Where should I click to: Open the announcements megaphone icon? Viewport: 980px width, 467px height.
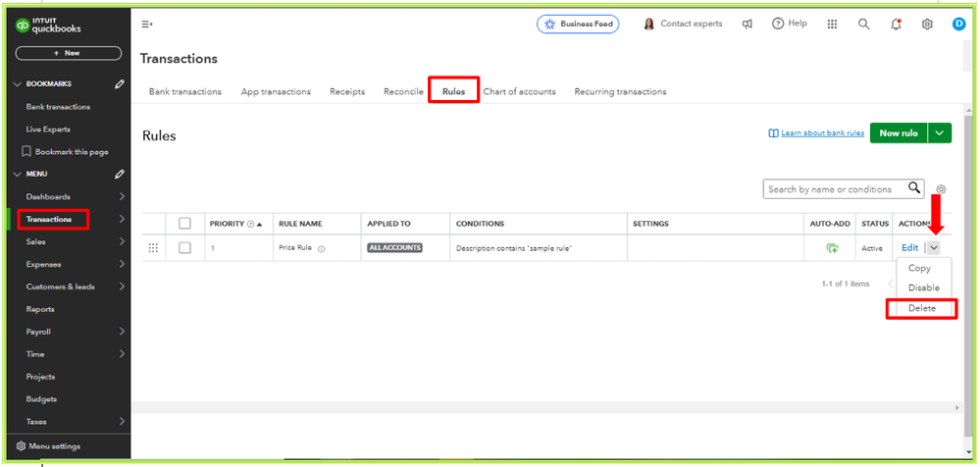(747, 25)
